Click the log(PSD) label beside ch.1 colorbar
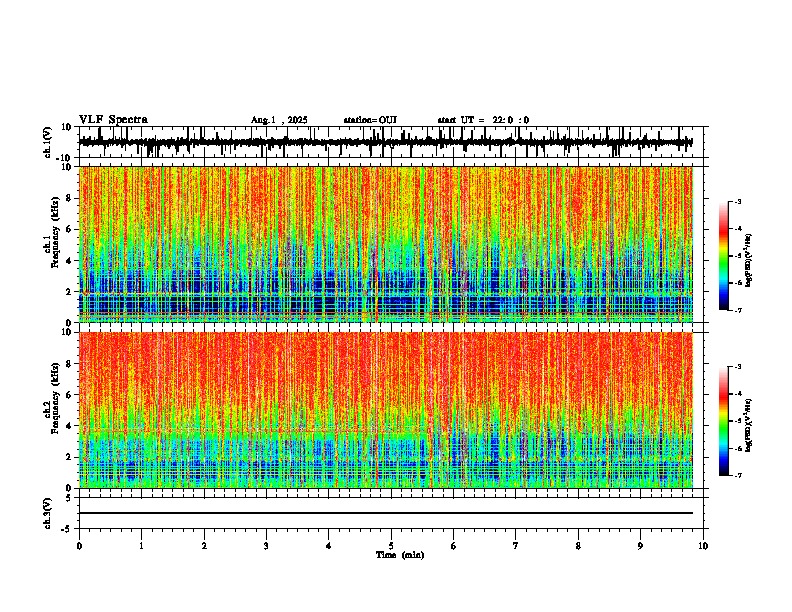The height and width of the screenshot is (612, 792). point(748,261)
